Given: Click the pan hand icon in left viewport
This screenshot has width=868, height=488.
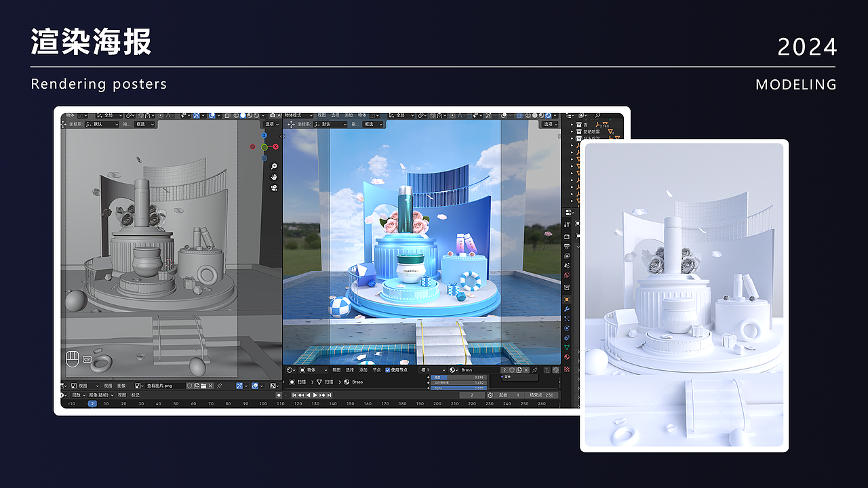Looking at the screenshot, I should click(x=274, y=177).
